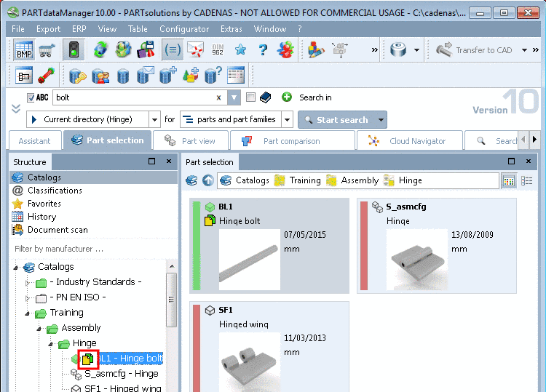Click the S_asmcfg Hinge thumbnail
Viewport: 546px width, 392px height.
(x=417, y=260)
